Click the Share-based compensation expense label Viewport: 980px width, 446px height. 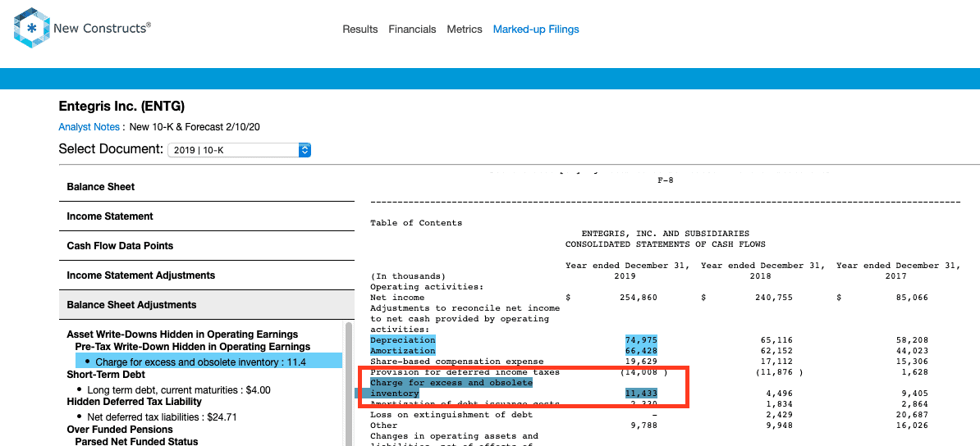(457, 362)
